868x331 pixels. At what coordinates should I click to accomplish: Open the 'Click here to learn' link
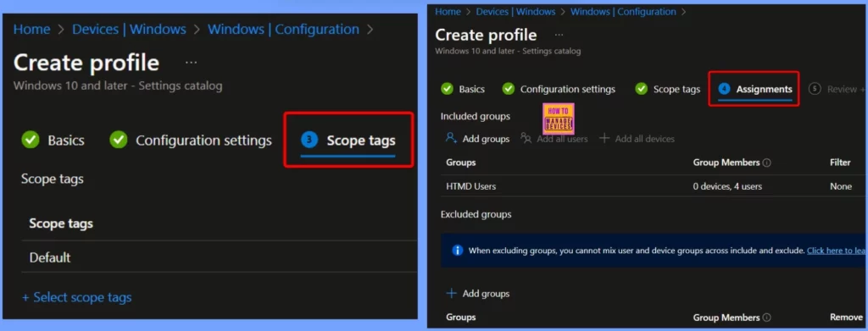(x=837, y=251)
